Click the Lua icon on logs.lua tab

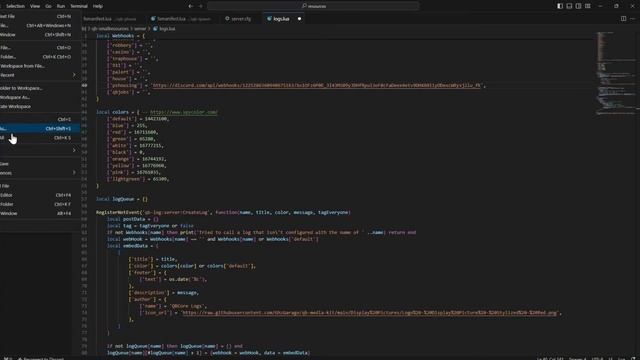click(x=269, y=19)
